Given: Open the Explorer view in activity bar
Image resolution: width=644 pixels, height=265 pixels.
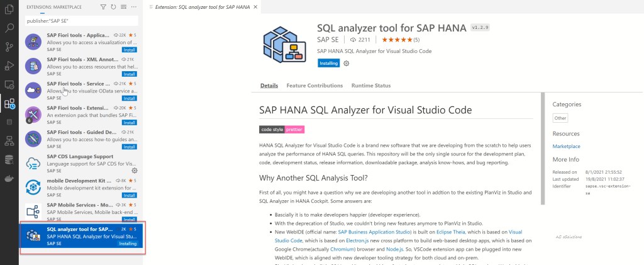Looking at the screenshot, I should tap(9, 9).
